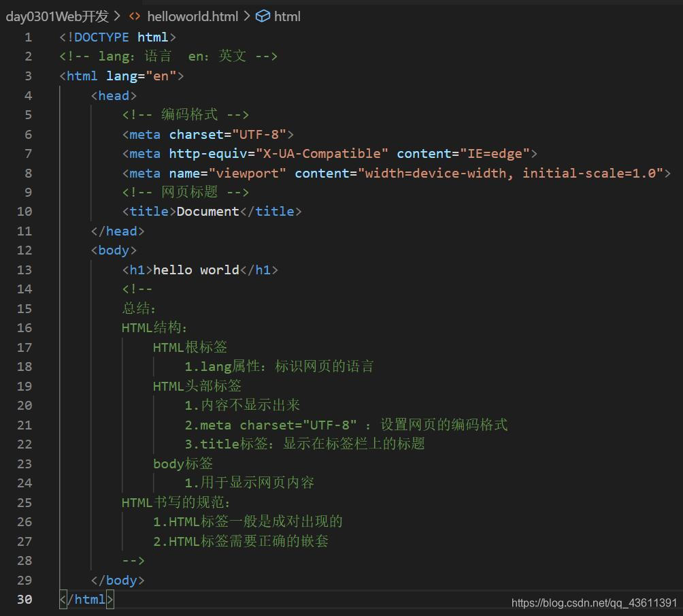Click the 总结 text on line 15
The width and height of the screenshot is (683, 616).
click(139, 308)
